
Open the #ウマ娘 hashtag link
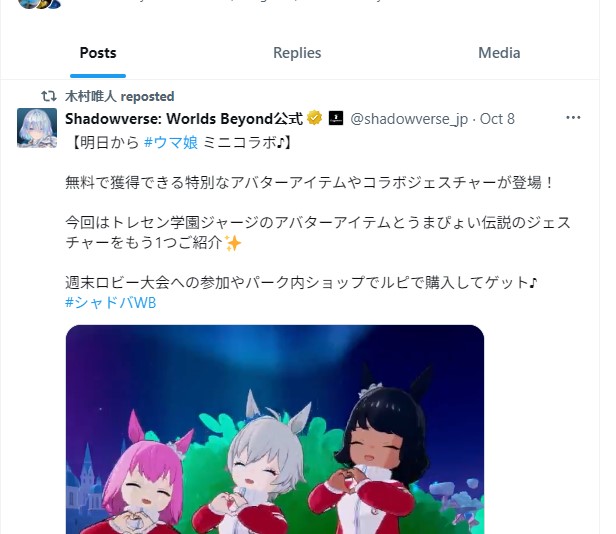171,142
